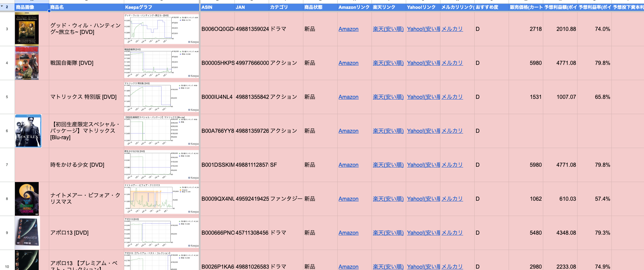Select Keepa graph for アポロ13 [DVD]
This screenshot has width=644, height=270.
(x=162, y=233)
